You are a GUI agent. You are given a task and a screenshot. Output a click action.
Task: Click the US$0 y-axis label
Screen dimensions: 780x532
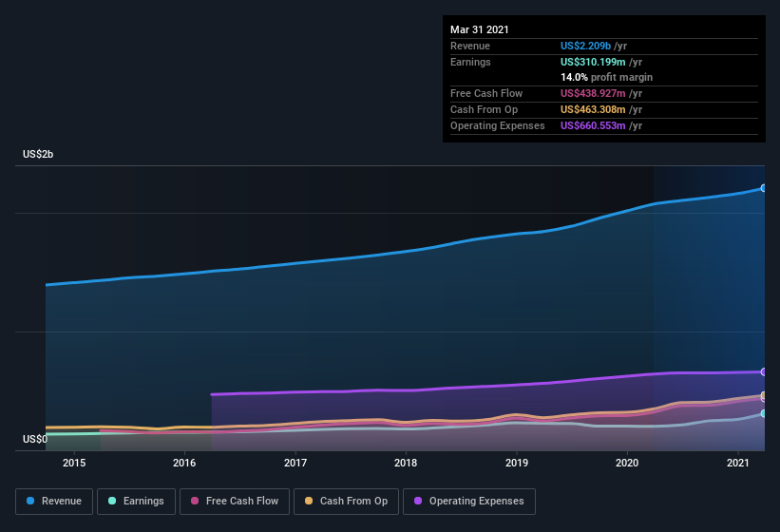click(35, 439)
